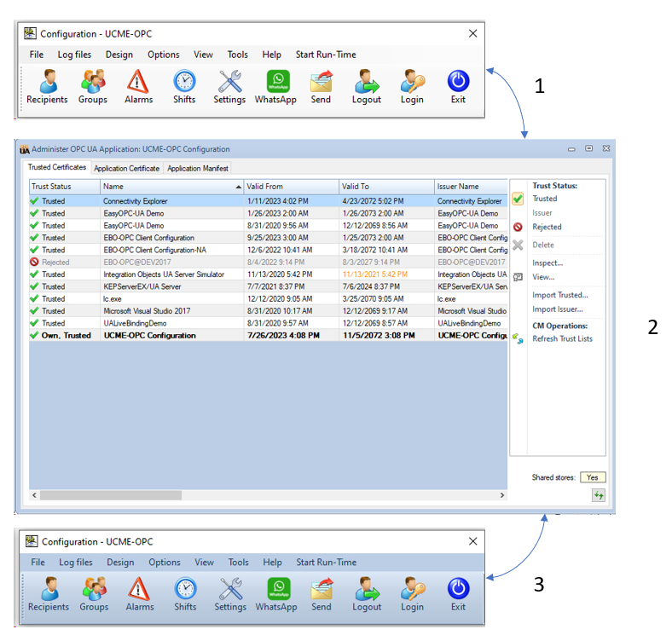Sort by the Name column header
672x635 pixels.
coord(172,187)
